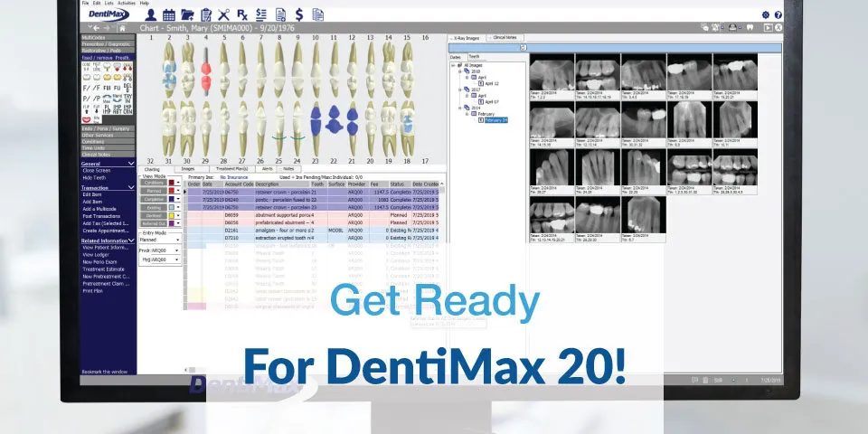Select the February 24 tree item
The height and width of the screenshot is (434, 868).
click(x=496, y=120)
